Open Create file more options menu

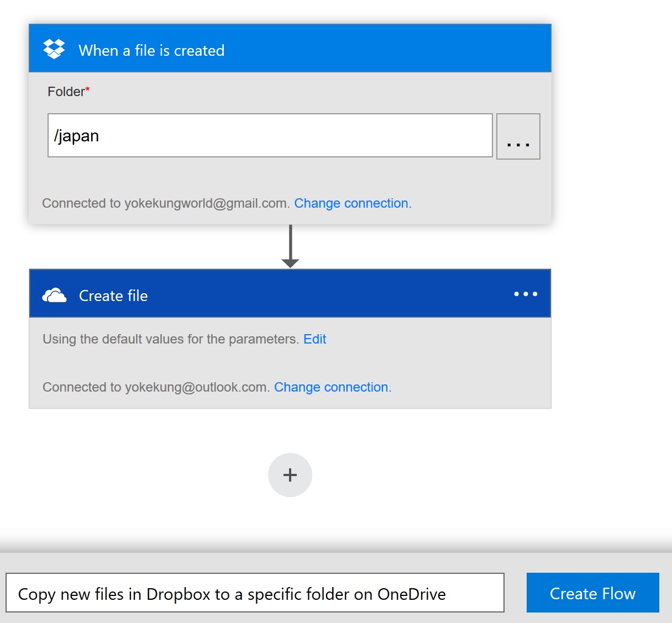[526, 294]
